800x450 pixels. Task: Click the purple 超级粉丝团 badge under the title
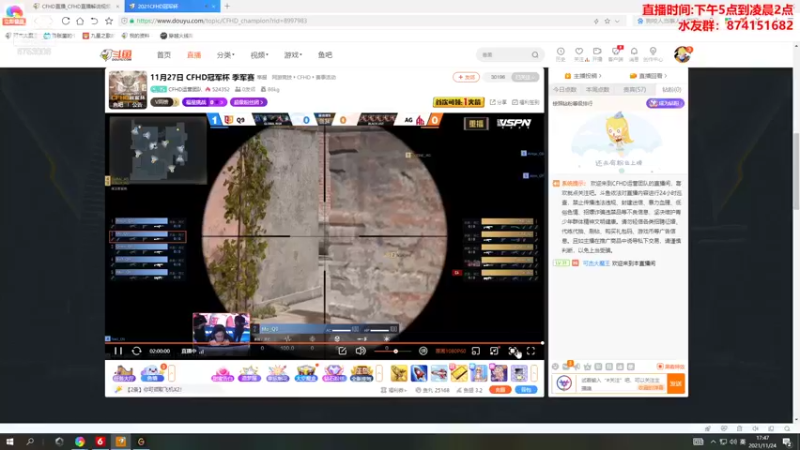click(248, 102)
